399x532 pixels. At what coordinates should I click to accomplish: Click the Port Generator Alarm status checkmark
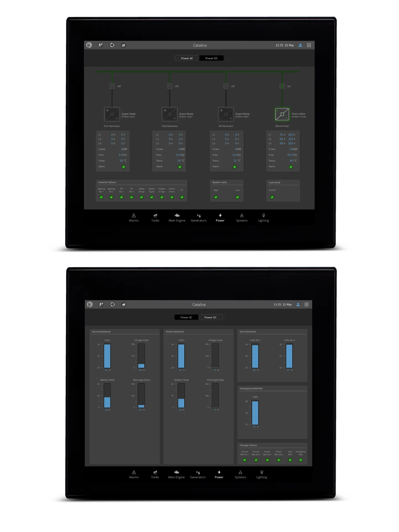[x=124, y=167]
